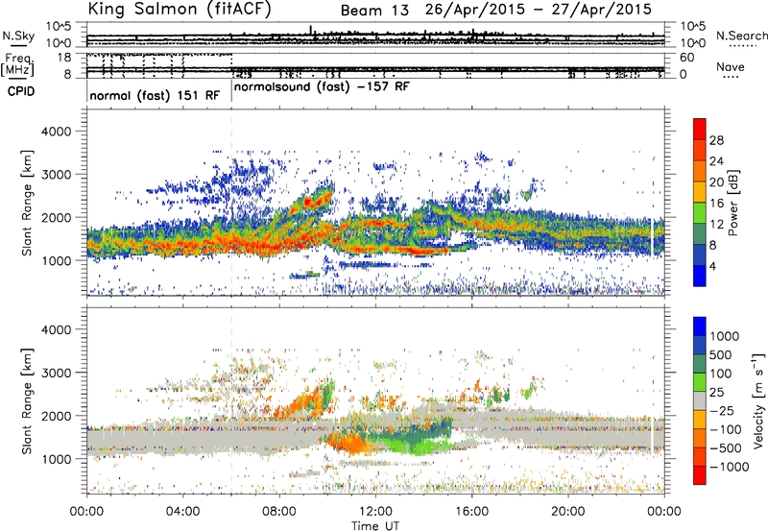768x532 pixels.
Task: Click the '4000' tick in velocity panel
Action: (56, 329)
